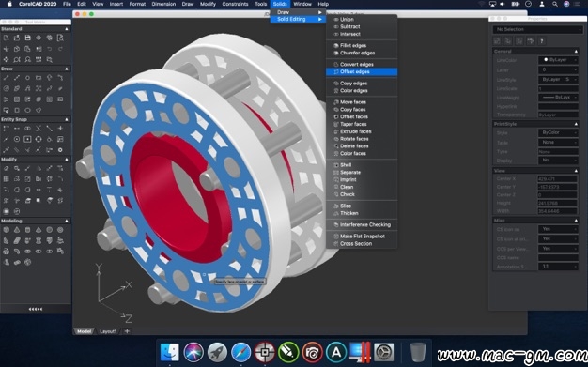Open the Annotation scale 1:1 dropdown
Screen dimensions: 588x367
tap(558, 267)
